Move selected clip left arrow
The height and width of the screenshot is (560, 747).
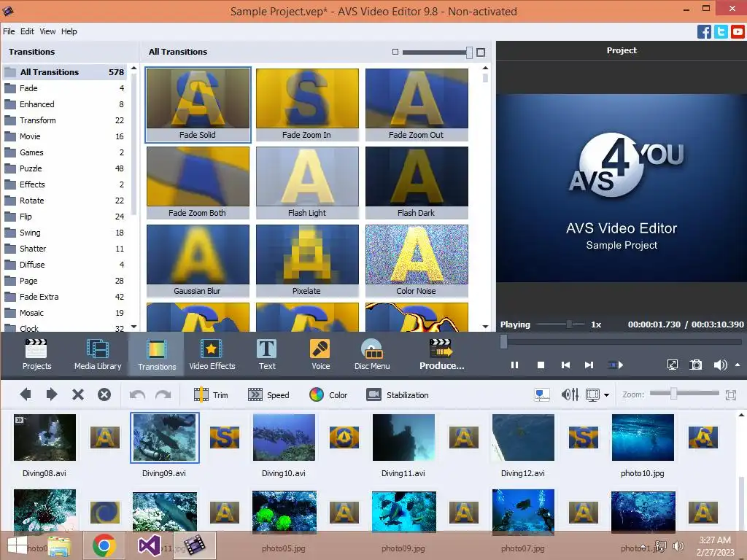[x=26, y=394]
